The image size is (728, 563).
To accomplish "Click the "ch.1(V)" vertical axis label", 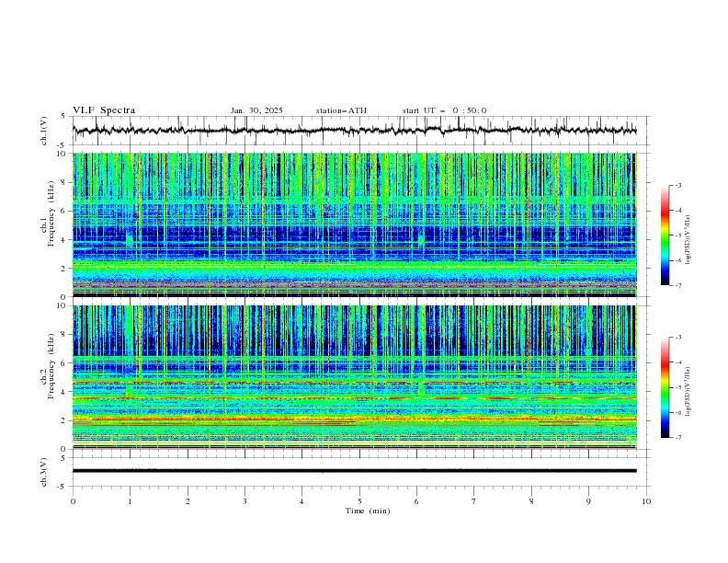I will pos(44,131).
